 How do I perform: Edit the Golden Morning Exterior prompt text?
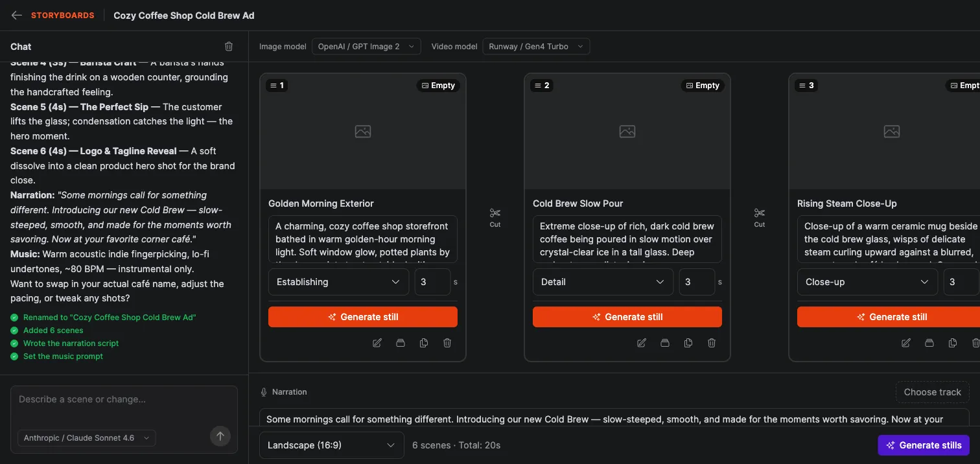[x=363, y=239]
